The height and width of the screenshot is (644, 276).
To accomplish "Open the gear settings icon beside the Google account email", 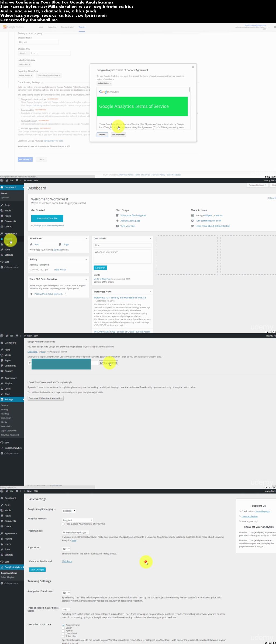I will pos(275,27).
